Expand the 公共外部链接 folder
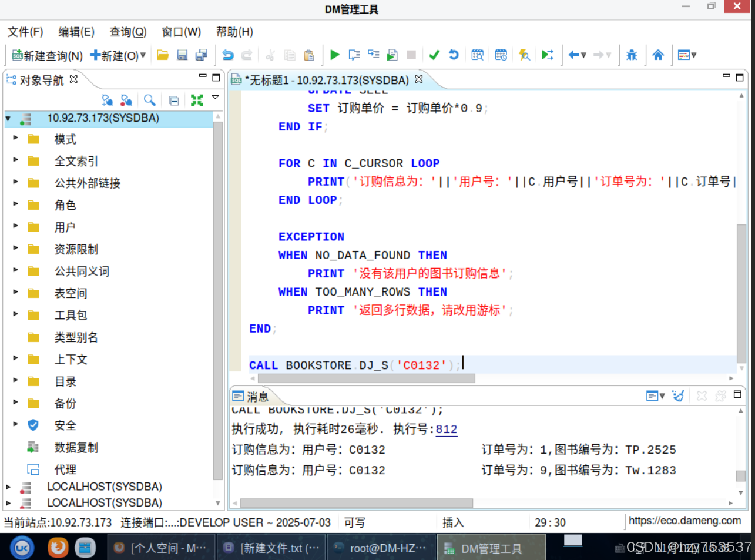The width and height of the screenshot is (755, 560). pyautogui.click(x=16, y=182)
